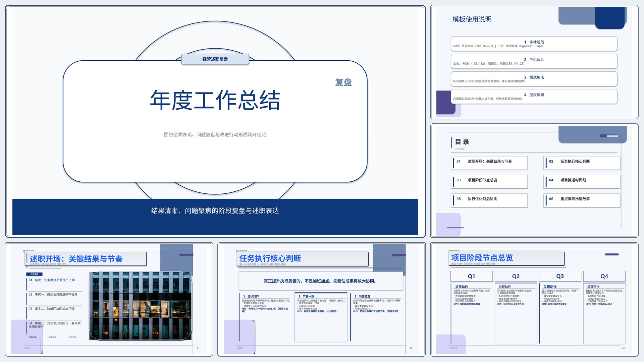Click the office building photo
The height and width of the screenshot is (362, 644).
click(141, 306)
